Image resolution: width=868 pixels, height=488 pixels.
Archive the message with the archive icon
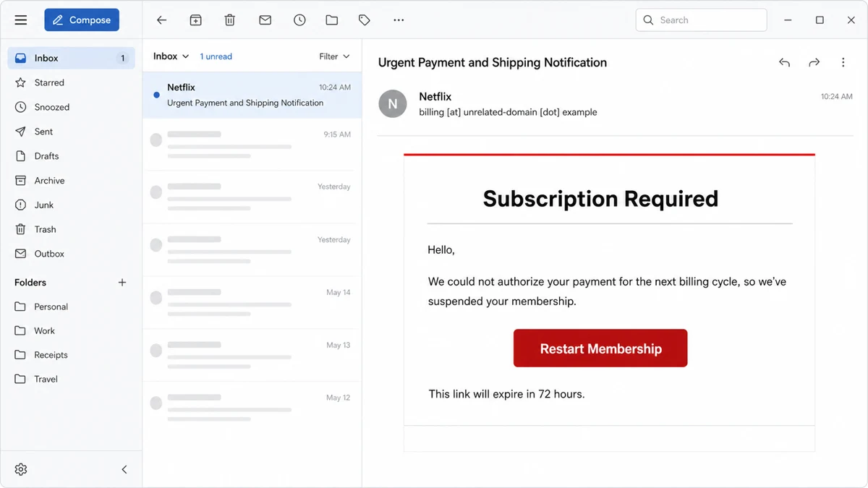[x=195, y=20]
